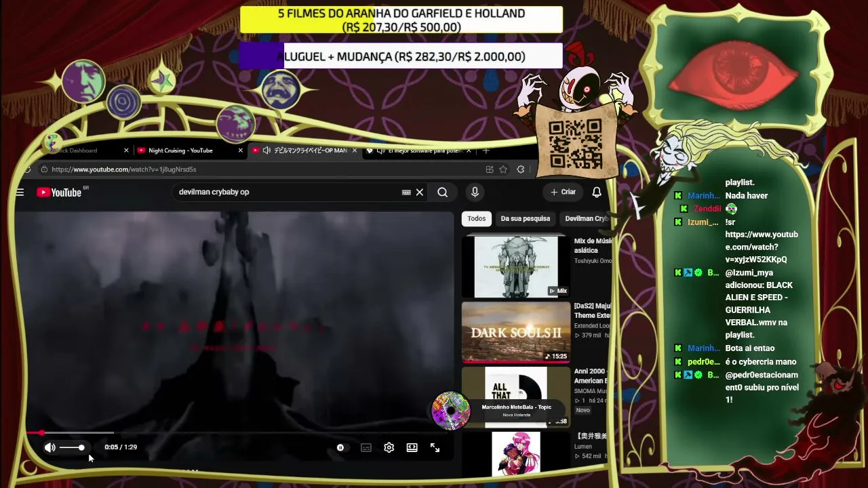
Task: Run the search with magnifier button
Action: click(x=442, y=192)
